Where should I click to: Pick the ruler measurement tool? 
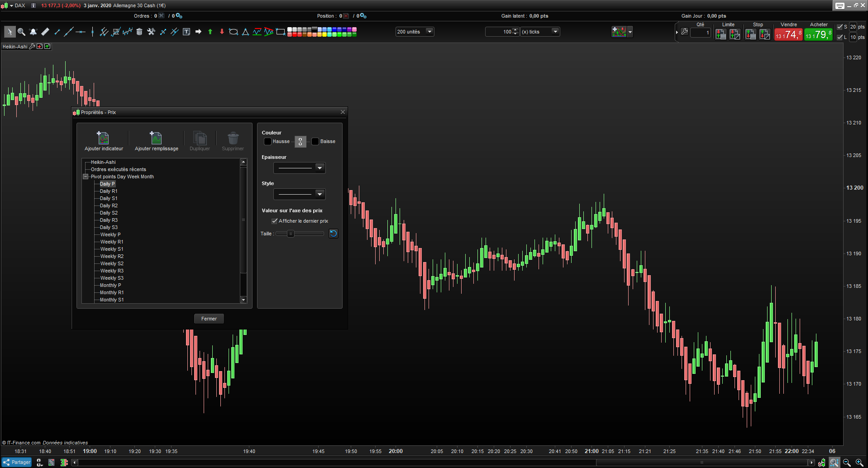click(45, 32)
